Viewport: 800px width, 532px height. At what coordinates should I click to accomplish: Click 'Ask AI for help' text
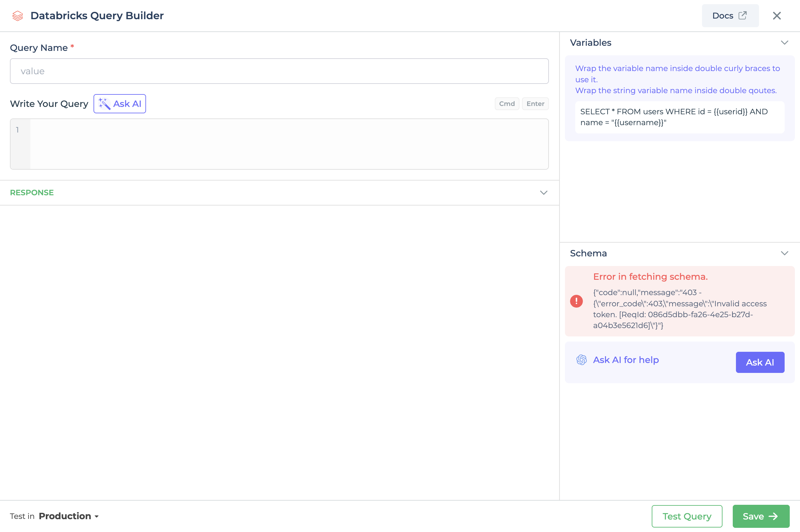[x=625, y=360]
